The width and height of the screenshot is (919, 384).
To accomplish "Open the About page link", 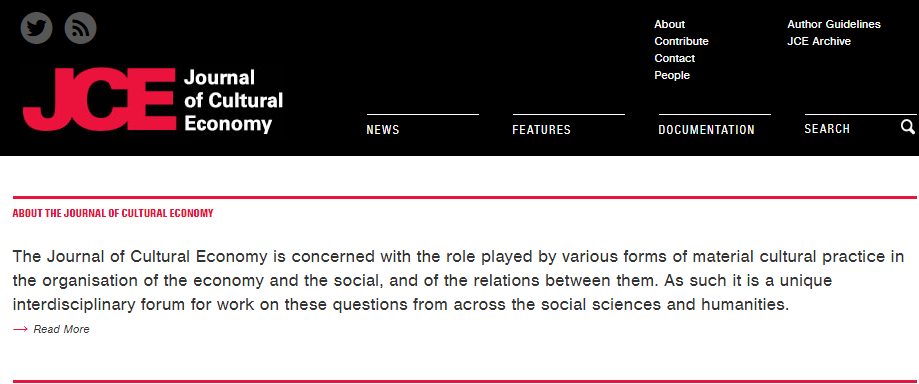I will pyautogui.click(x=669, y=24).
